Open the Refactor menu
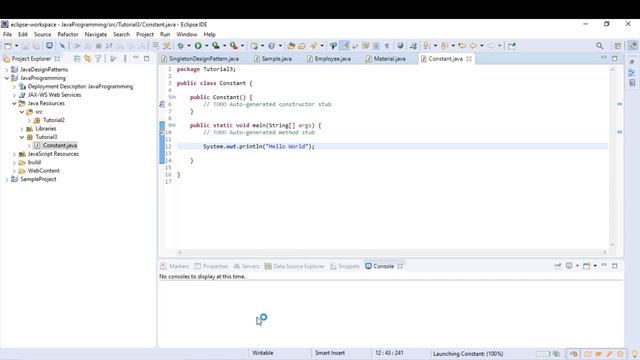The width and height of the screenshot is (640, 360). pos(68,34)
